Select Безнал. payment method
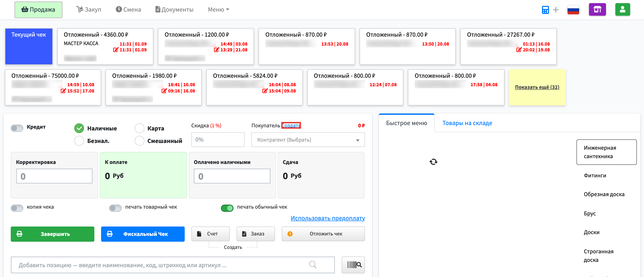644x277 pixels. [x=79, y=141]
